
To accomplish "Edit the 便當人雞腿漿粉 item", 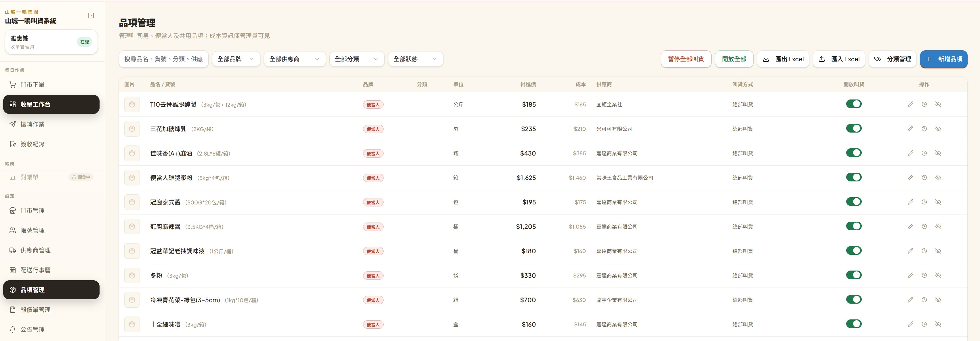I will pyautogui.click(x=910, y=177).
